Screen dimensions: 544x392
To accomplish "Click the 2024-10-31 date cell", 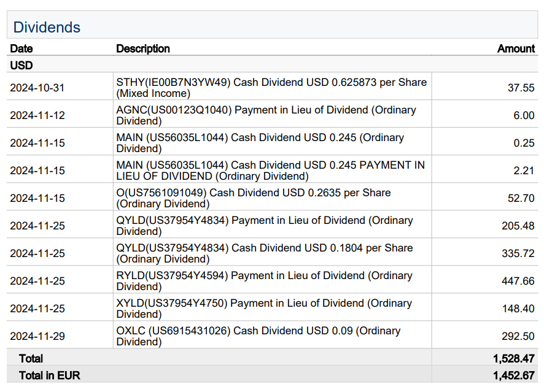I will tap(37, 88).
